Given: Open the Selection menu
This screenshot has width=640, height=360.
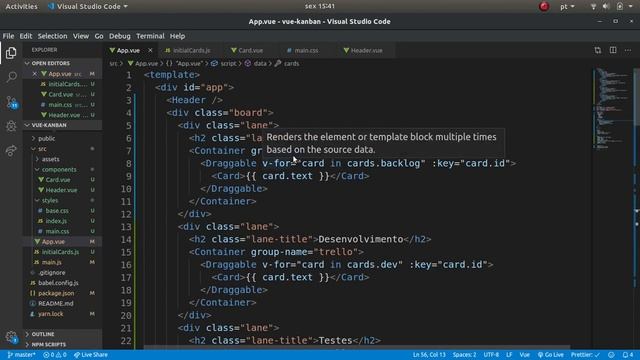Looking at the screenshot, I should [52, 36].
